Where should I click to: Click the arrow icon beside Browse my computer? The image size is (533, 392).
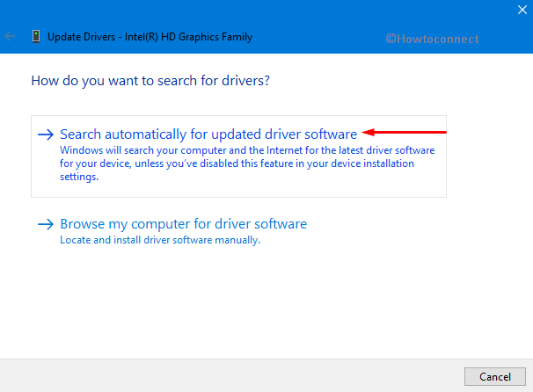(x=46, y=224)
